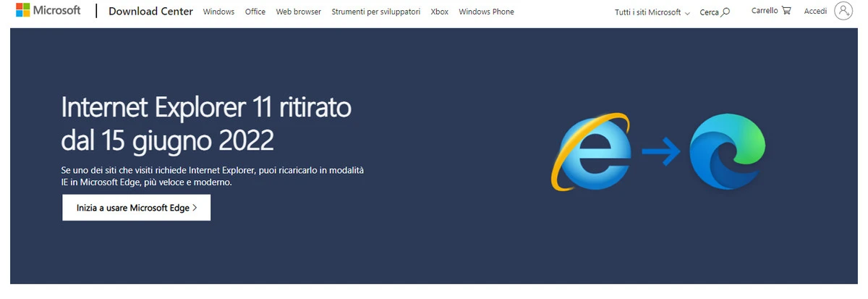Open Strumenti per sviluppatori menu item
Screen dimensions: 868x299
pos(375,12)
